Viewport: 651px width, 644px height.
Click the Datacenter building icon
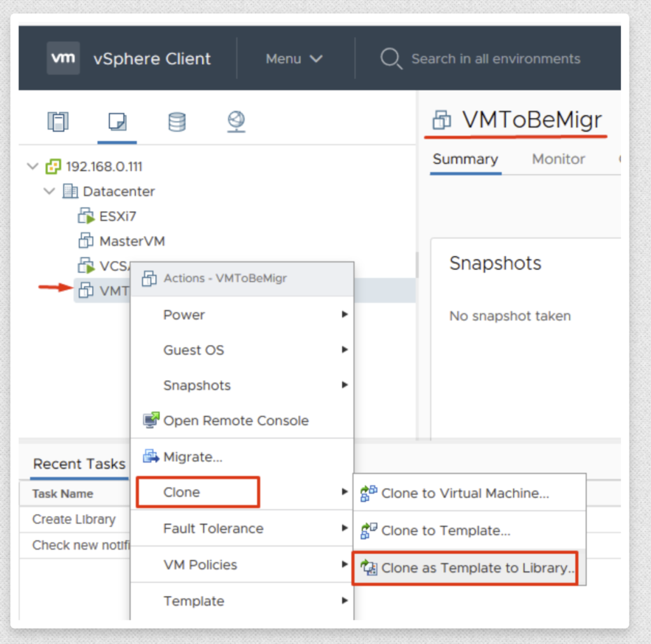coord(70,191)
